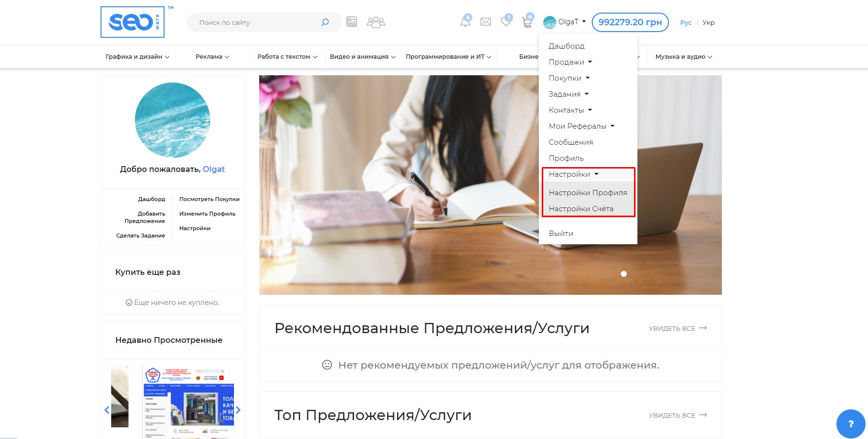Switch site language to Укр
This screenshot has height=439, width=868.
click(708, 22)
